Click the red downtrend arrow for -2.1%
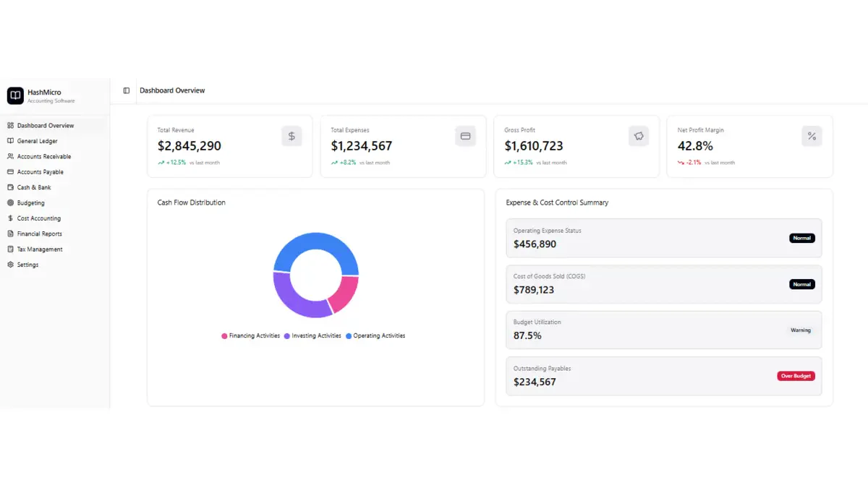Screen dimensions: 868x488 point(681,163)
